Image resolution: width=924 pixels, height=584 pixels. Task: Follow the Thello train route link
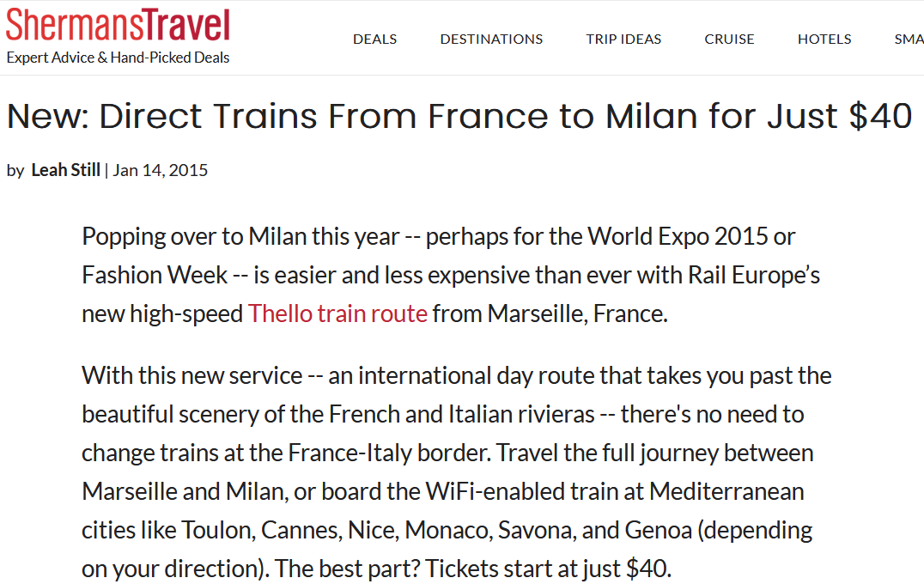tap(337, 313)
